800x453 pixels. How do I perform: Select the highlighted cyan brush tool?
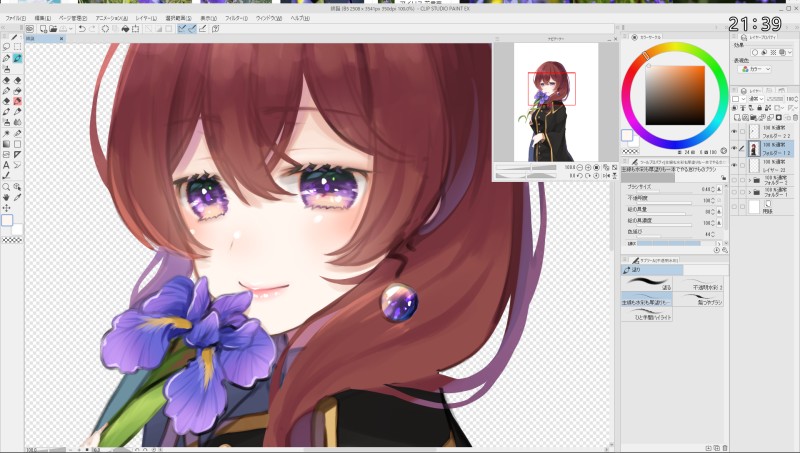pos(17,59)
